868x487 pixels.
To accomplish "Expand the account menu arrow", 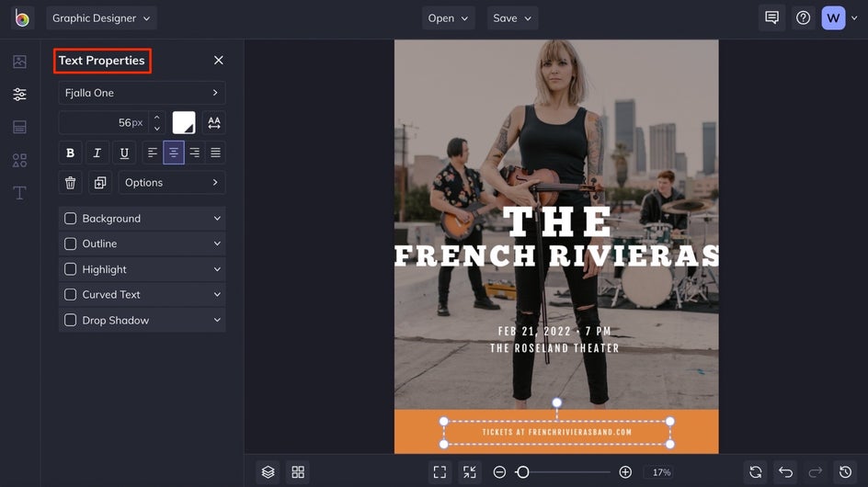I will tap(854, 18).
